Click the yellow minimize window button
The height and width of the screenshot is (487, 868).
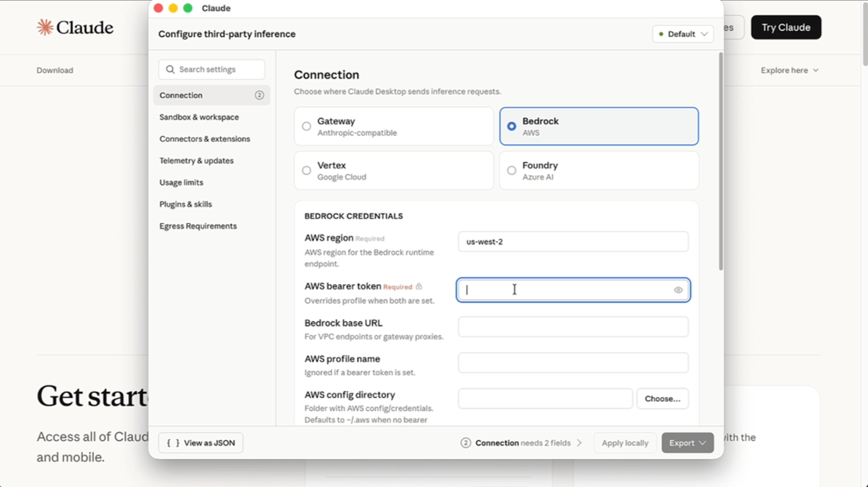pos(173,8)
